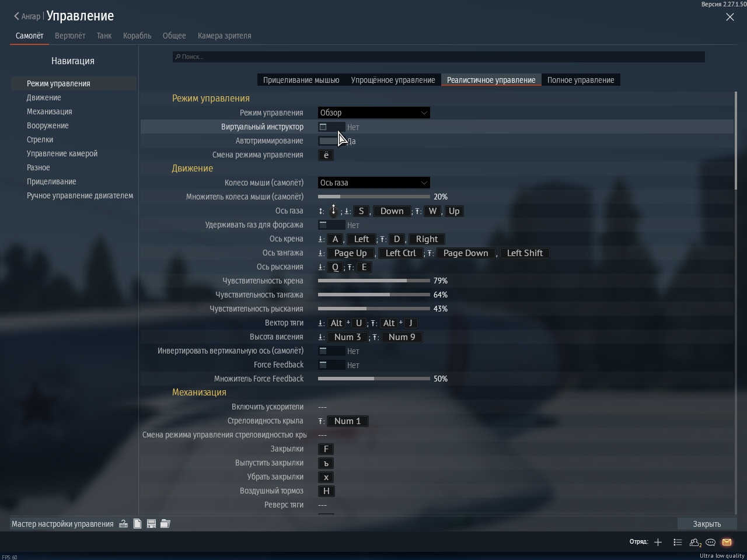Enable the Force Feedback toggle

[x=330, y=365]
